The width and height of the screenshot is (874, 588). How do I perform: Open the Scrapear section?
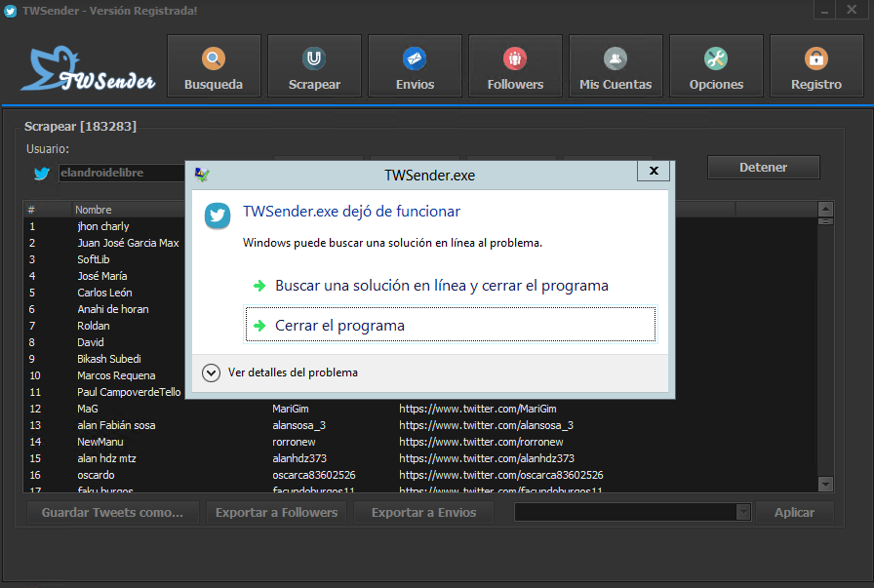(x=314, y=66)
